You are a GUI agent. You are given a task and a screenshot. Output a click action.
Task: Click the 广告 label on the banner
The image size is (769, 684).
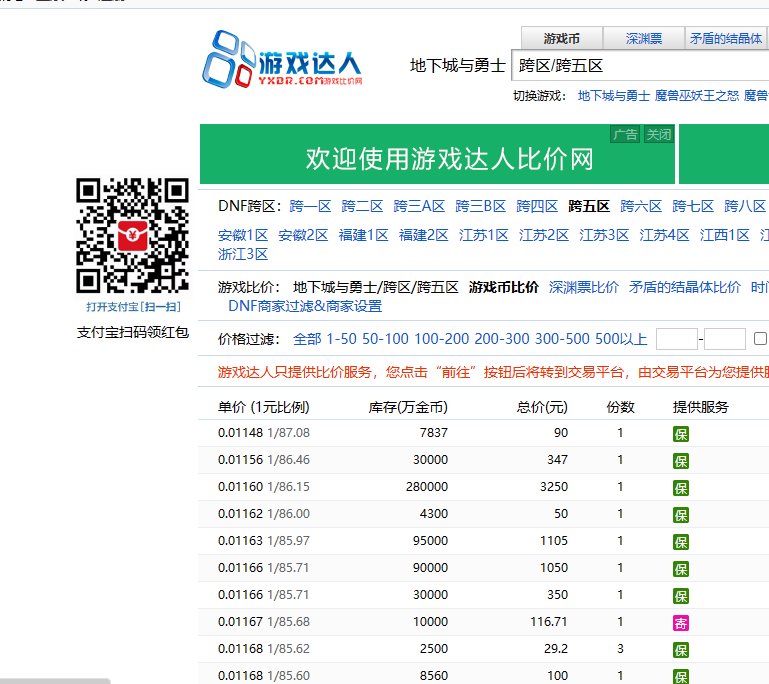pos(625,134)
